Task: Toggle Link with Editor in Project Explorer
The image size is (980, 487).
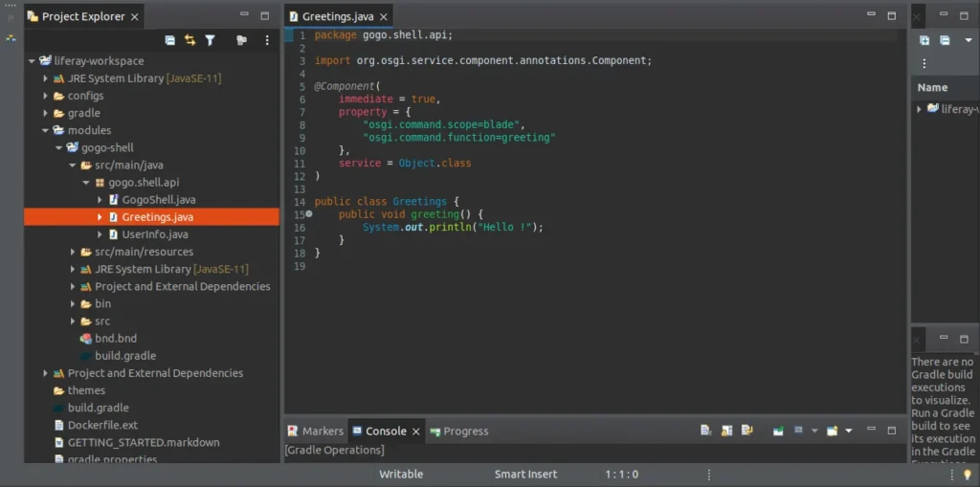Action: (190, 40)
